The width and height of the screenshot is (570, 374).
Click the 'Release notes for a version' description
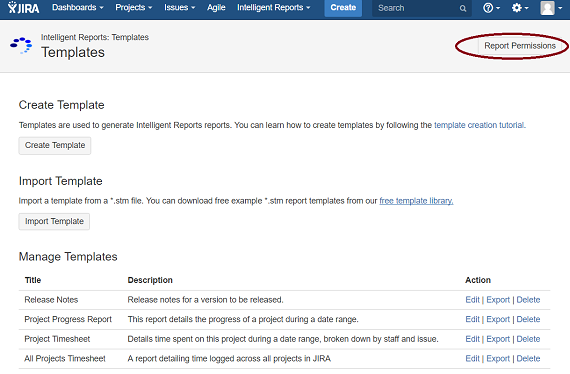(205, 300)
